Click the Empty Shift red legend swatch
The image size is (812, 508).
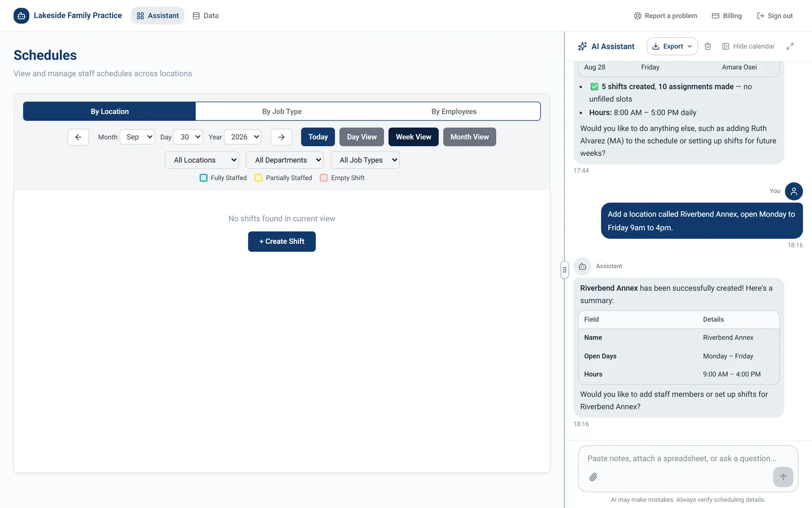click(324, 178)
